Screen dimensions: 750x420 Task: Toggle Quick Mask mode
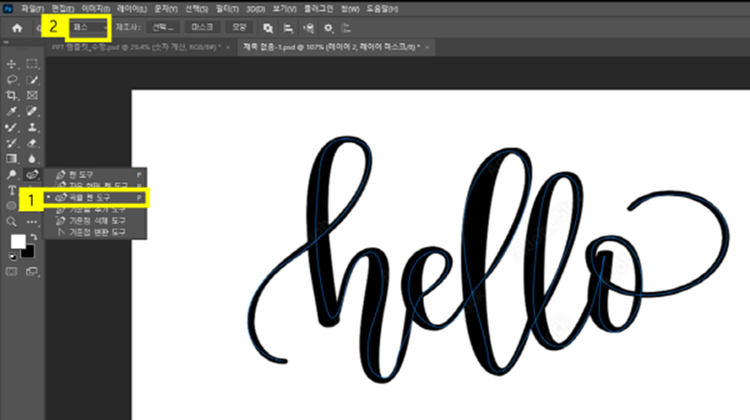(x=11, y=272)
